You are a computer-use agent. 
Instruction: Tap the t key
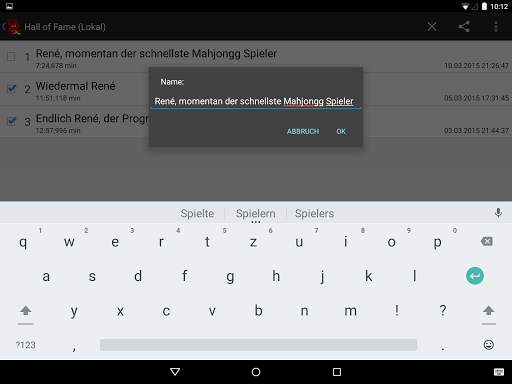click(x=207, y=242)
